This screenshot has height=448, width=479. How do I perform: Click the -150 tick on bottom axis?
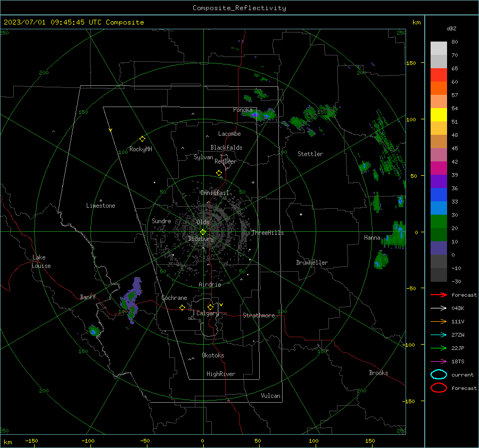point(31,441)
